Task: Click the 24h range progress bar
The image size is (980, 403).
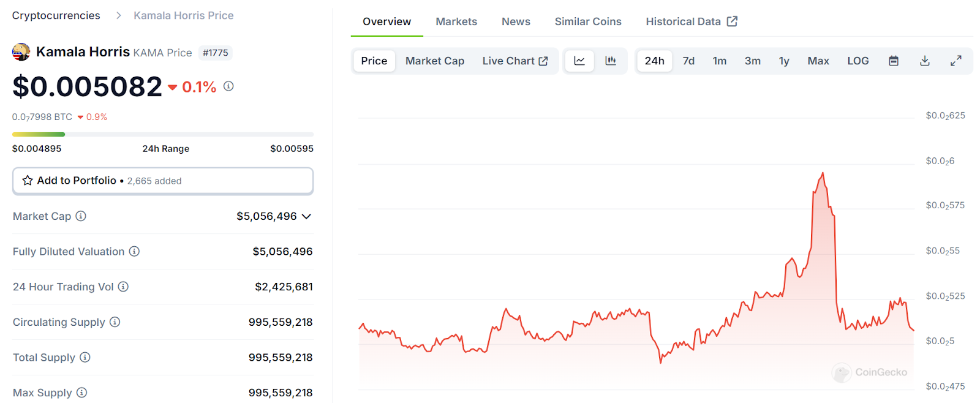Action: (163, 134)
